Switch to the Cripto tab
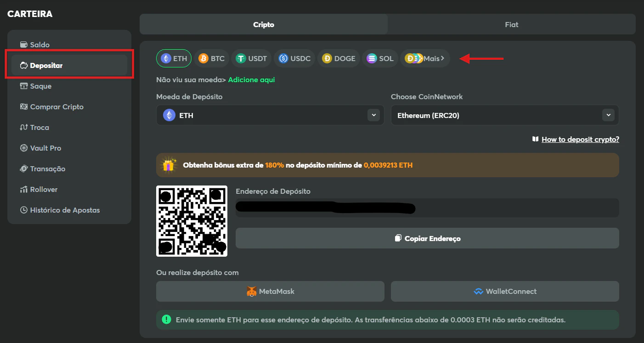Image resolution: width=644 pixels, height=343 pixels. click(264, 24)
